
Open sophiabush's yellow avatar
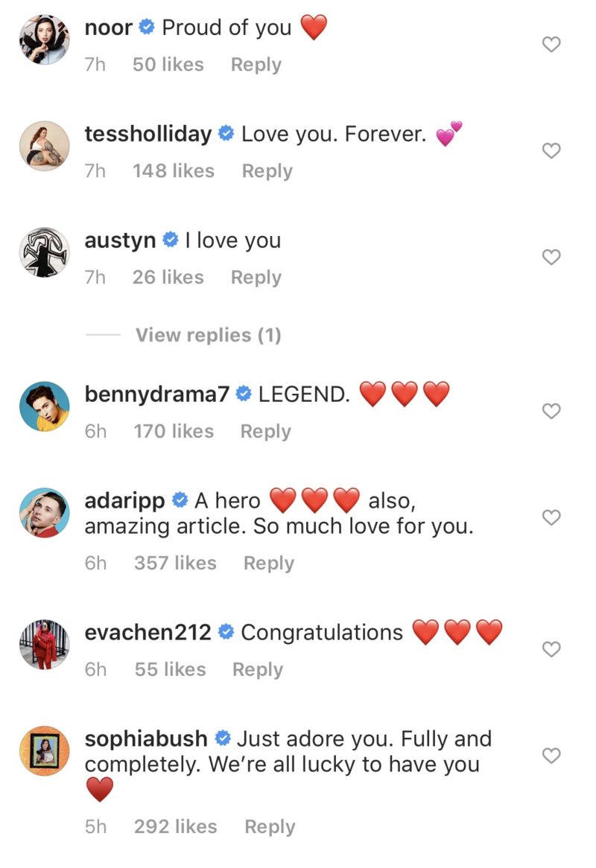coord(44,751)
